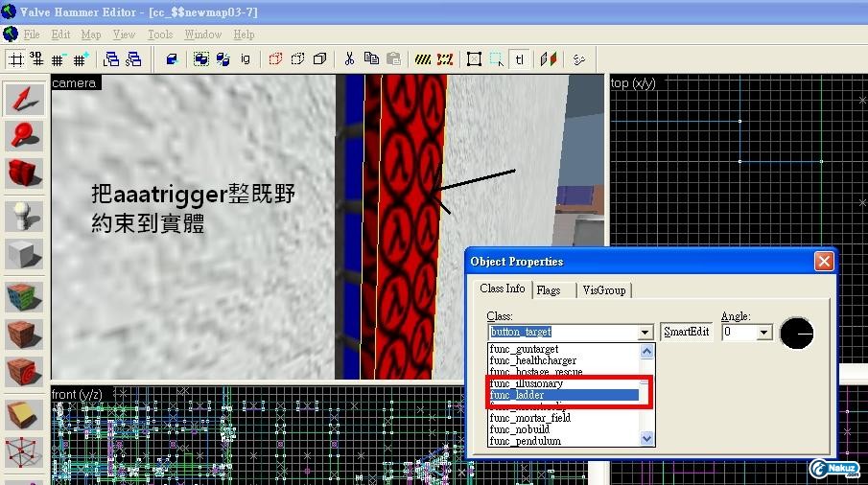Image resolution: width=868 pixels, height=485 pixels.
Task: Click the Group selected objects icon
Action: coord(201,59)
